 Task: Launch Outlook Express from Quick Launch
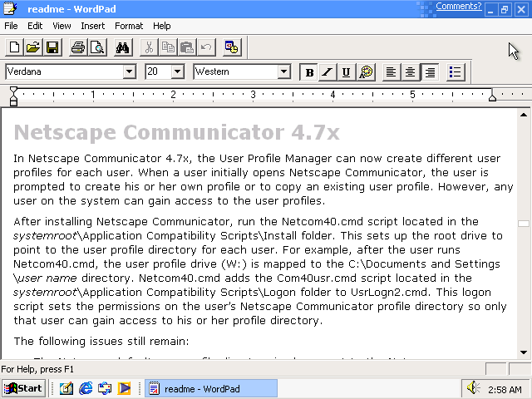105,388
